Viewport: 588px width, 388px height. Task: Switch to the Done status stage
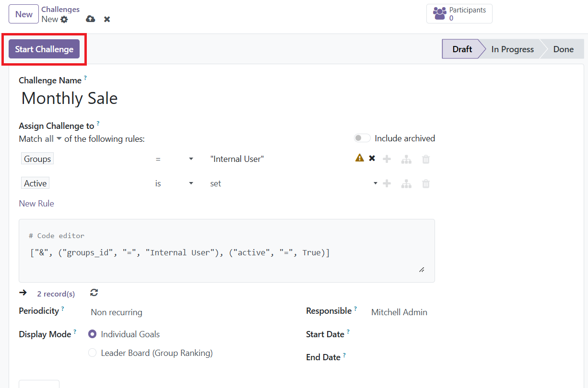point(563,49)
